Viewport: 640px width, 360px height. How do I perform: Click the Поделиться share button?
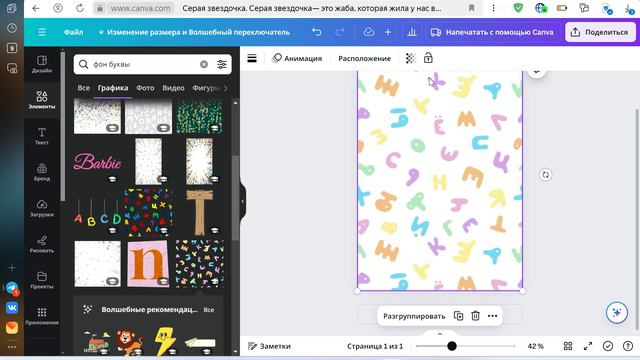pos(600,32)
